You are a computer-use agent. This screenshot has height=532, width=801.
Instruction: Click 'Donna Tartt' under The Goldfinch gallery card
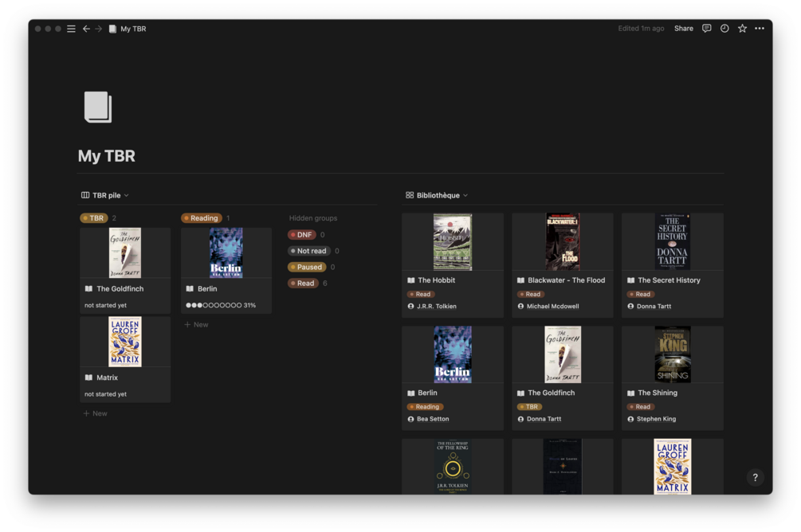pyautogui.click(x=544, y=419)
